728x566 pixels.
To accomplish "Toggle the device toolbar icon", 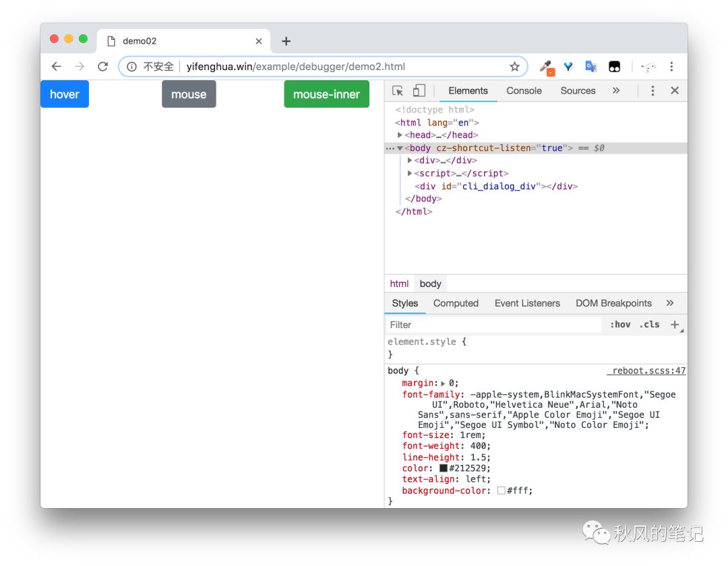I will click(x=419, y=90).
